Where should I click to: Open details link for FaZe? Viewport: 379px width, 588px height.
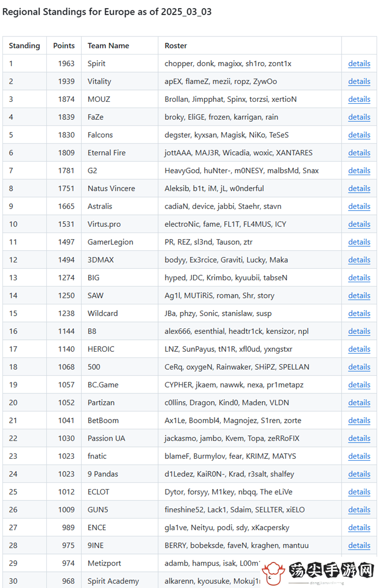(359, 117)
